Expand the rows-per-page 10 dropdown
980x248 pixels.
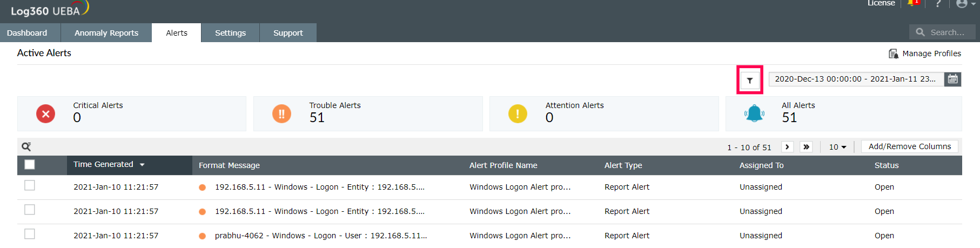[837, 147]
